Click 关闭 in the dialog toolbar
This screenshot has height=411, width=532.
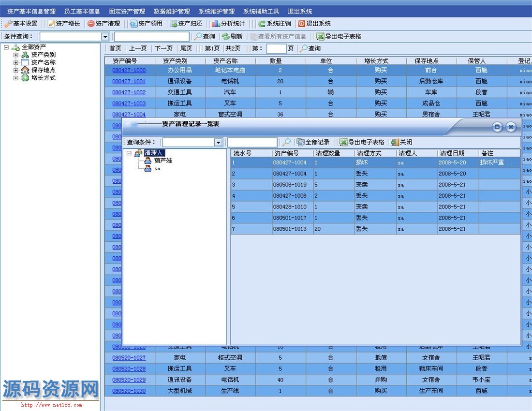402,142
